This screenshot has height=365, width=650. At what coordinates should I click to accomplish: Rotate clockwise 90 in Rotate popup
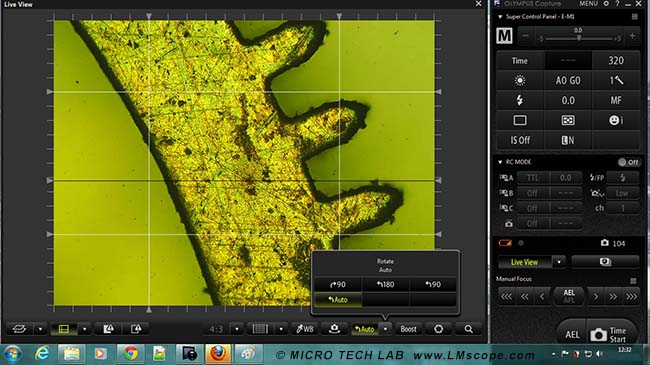(338, 285)
